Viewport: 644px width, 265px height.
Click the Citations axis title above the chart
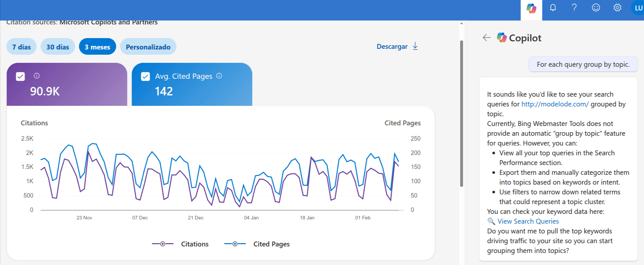point(35,123)
